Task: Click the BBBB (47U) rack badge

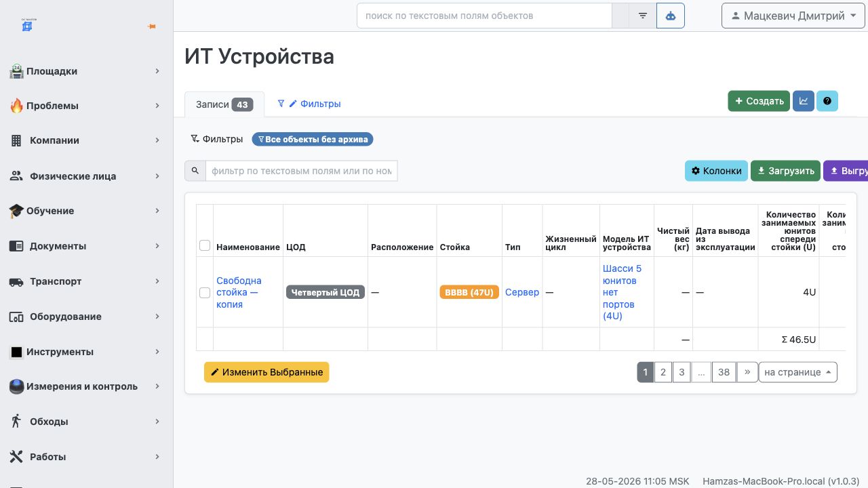Action: point(470,292)
